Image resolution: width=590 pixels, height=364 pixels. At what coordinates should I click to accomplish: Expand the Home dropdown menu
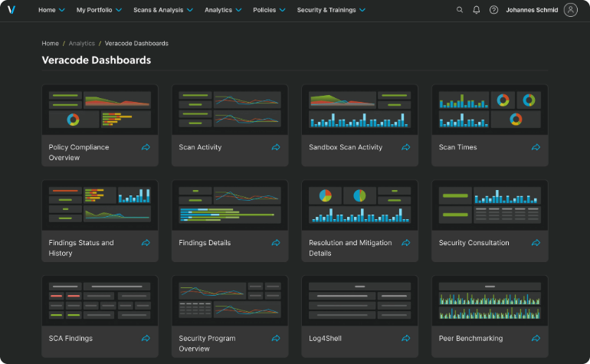tap(51, 10)
